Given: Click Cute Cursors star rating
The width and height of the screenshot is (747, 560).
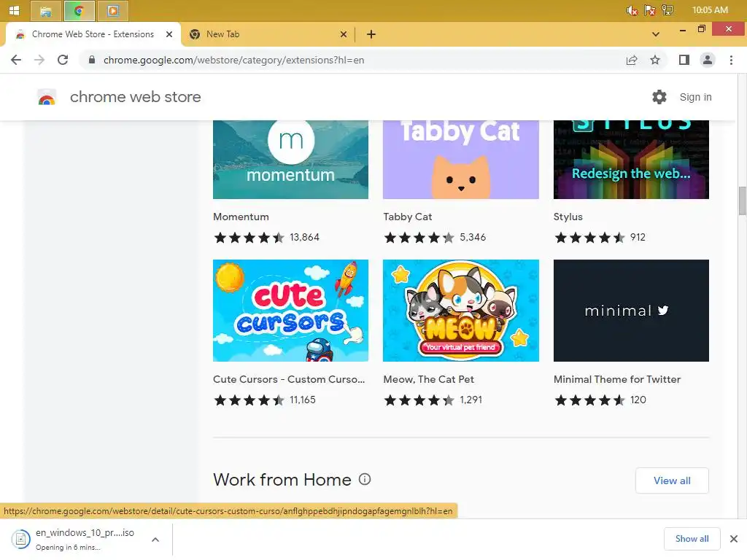Looking at the screenshot, I should tap(249, 400).
